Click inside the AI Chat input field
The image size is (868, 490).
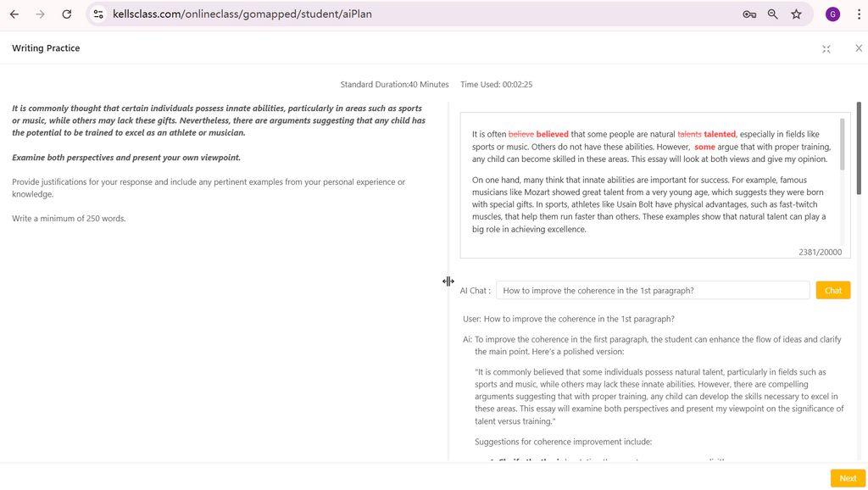pos(653,289)
